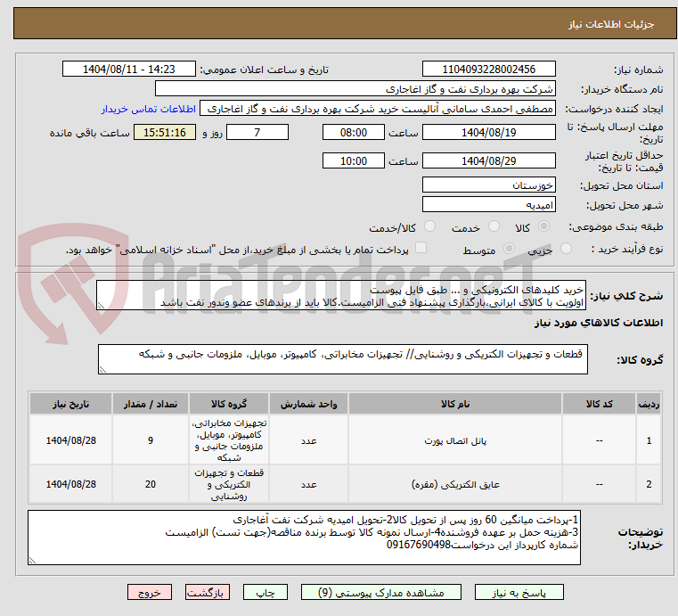Open 'مشاهده مدارک پیوستی (9)' attachments
Screen dimensions: 678x616
click(381, 592)
